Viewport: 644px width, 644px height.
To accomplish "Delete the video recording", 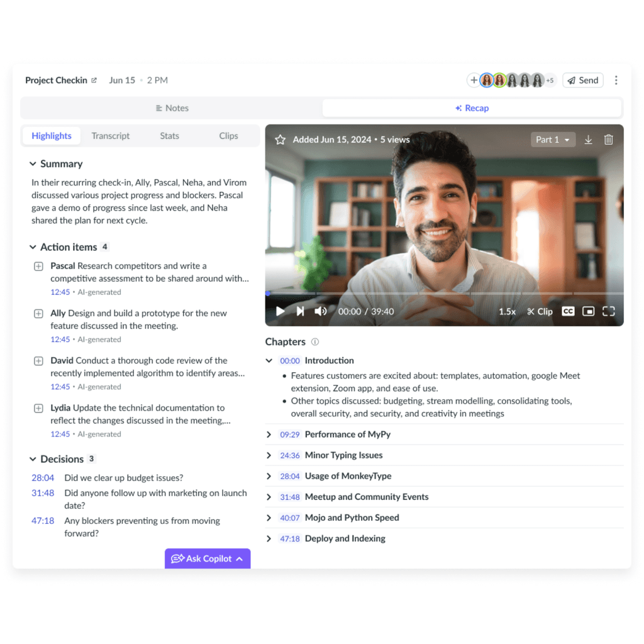I will point(608,139).
